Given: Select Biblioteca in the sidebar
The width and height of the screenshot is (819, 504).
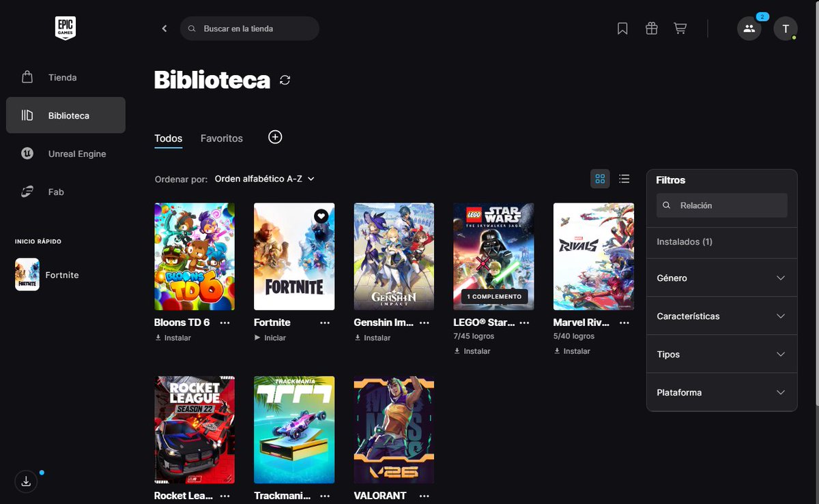Looking at the screenshot, I should 66,115.
